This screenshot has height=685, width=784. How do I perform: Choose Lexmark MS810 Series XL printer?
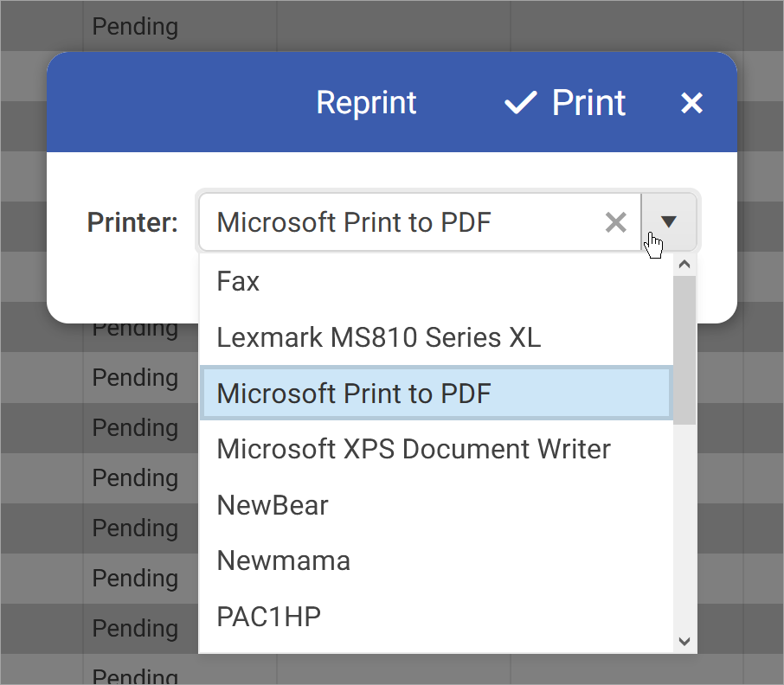click(x=378, y=337)
